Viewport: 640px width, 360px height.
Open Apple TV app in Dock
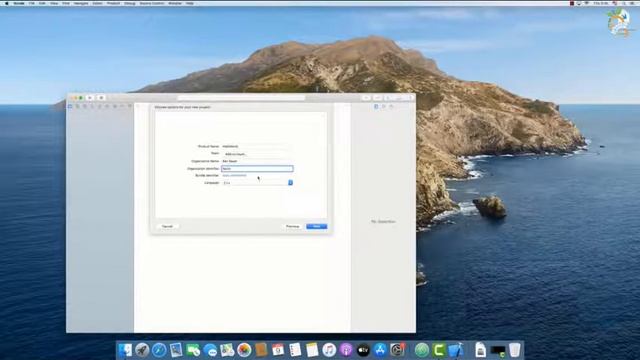[x=363, y=350]
